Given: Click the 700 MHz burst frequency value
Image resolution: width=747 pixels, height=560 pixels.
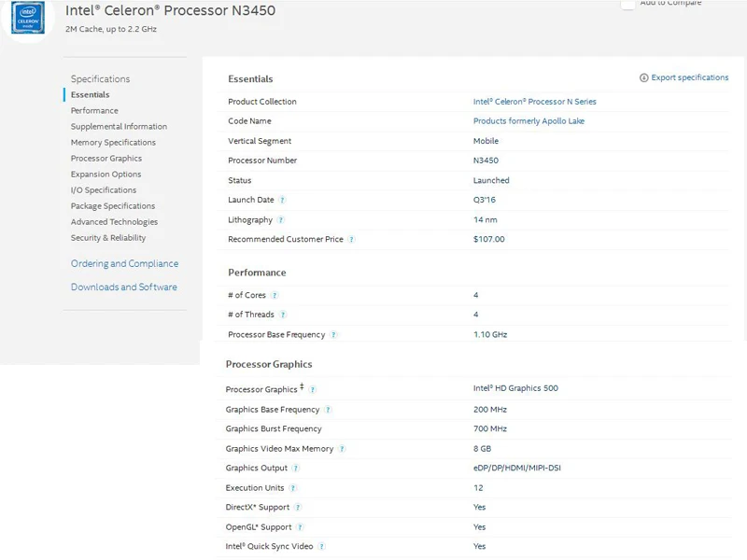Looking at the screenshot, I should tap(489, 428).
